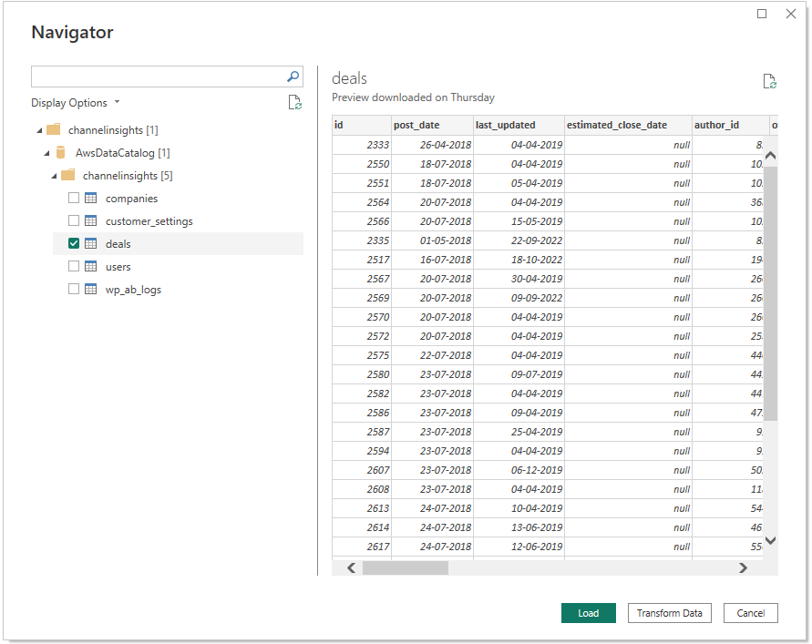This screenshot has width=812, height=644.
Task: Cancel the Navigator dialog
Action: point(750,613)
